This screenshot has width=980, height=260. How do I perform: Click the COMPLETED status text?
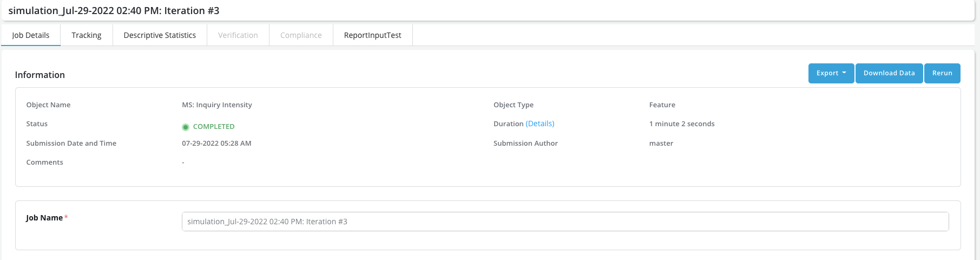pyautogui.click(x=214, y=127)
